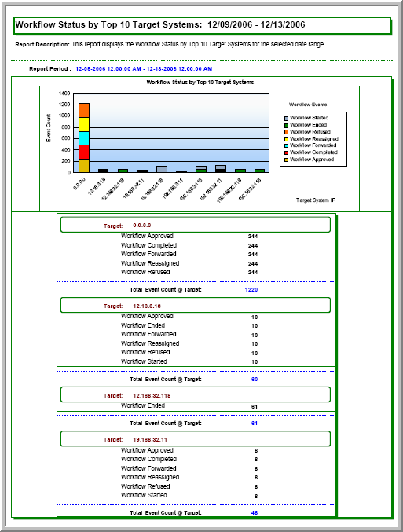The width and height of the screenshot is (403, 532).
Task: Click Workflow Approved under target 12.16.3.18
Action: [147, 316]
